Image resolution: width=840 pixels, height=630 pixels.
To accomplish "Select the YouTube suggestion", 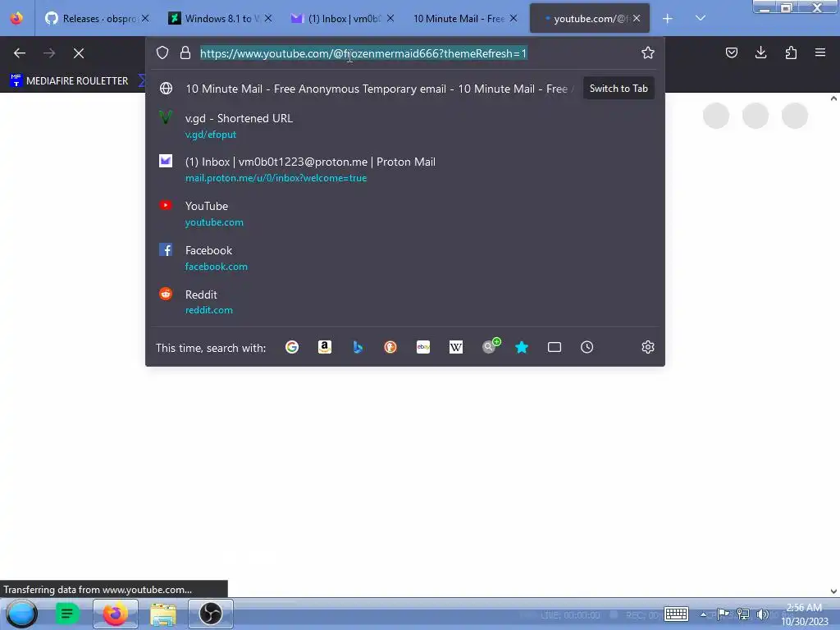I will tap(405, 213).
